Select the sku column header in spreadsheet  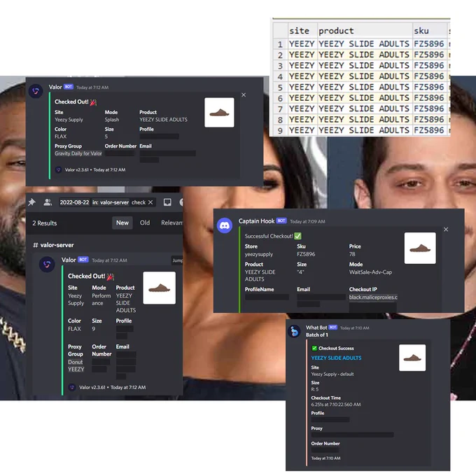click(430, 31)
